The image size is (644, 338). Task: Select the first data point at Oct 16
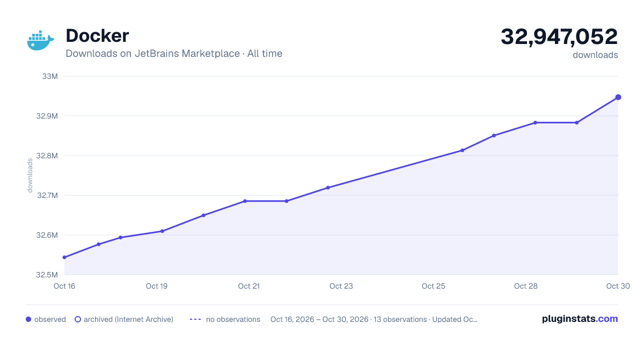click(64, 258)
